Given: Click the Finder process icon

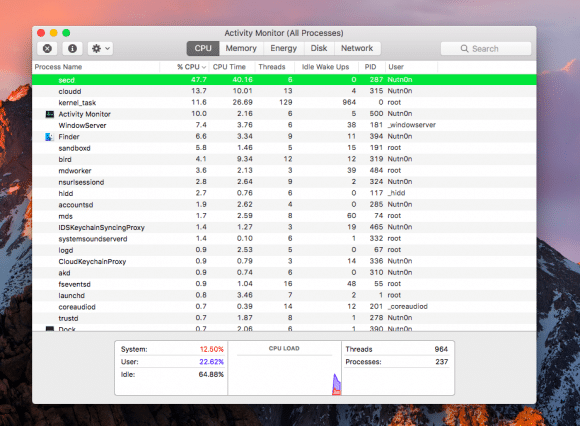Looking at the screenshot, I should pos(49,137).
